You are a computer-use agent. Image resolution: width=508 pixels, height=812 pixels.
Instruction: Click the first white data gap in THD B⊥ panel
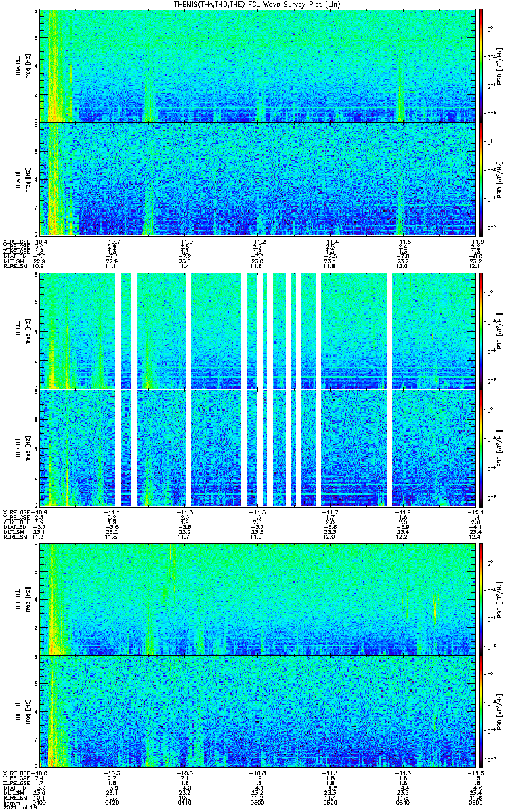pos(118,331)
